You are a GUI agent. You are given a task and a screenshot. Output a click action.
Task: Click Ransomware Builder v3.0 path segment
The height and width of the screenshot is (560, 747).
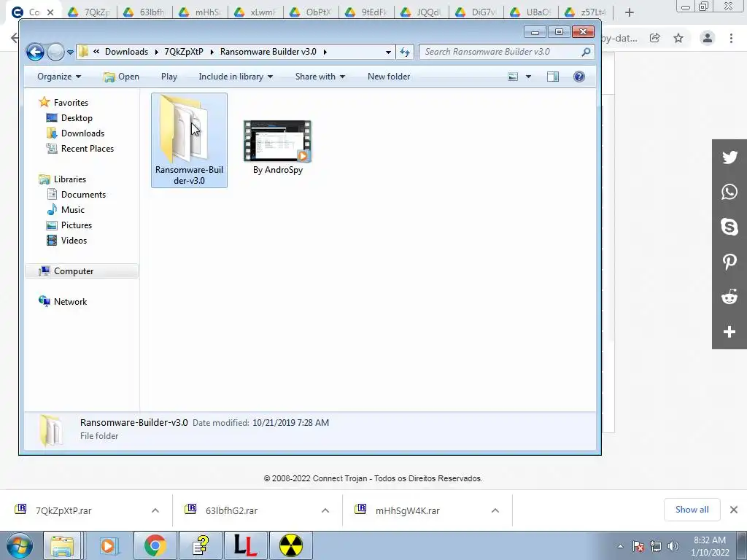coord(268,52)
